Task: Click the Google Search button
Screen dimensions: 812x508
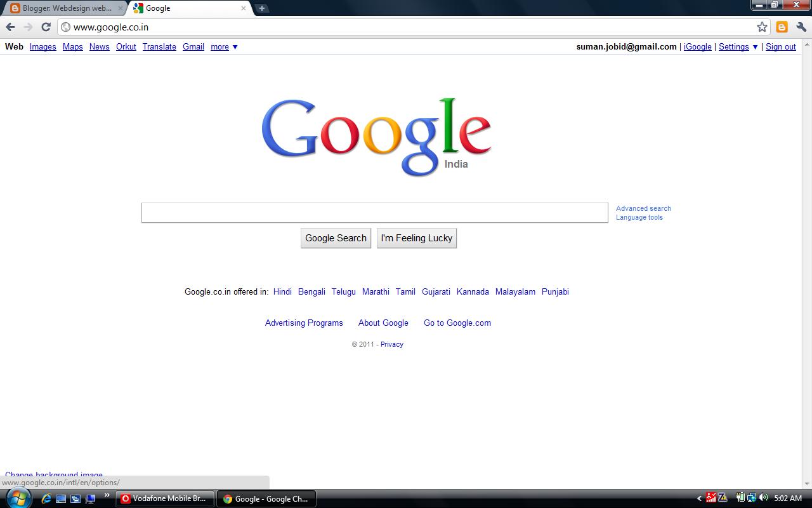Action: pos(336,238)
